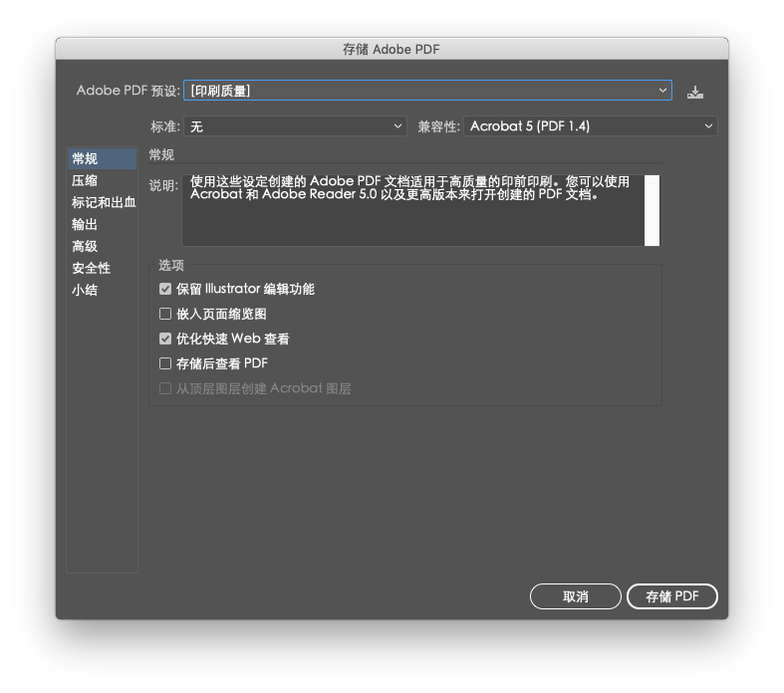Open the 标记和出血 category
The width and height of the screenshot is (784, 693).
point(102,202)
